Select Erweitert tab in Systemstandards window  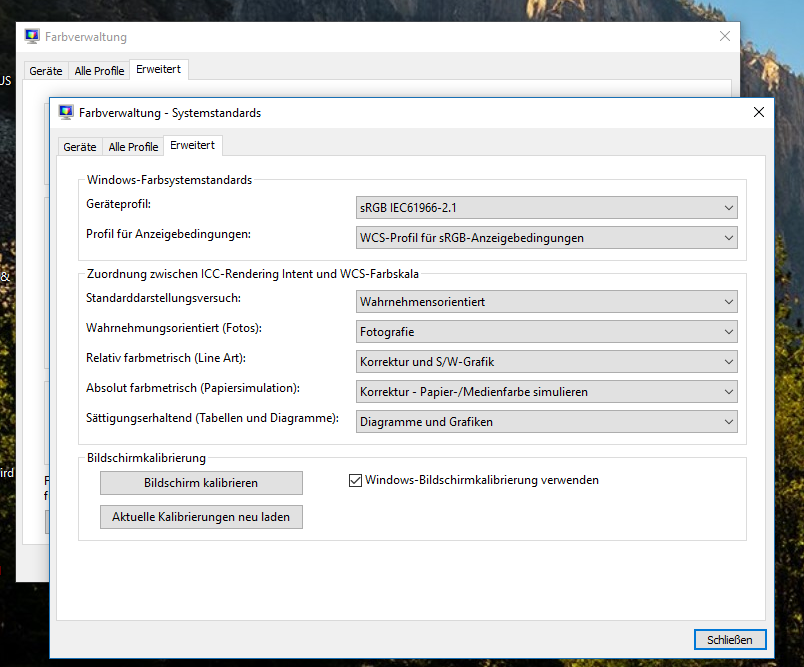point(193,145)
